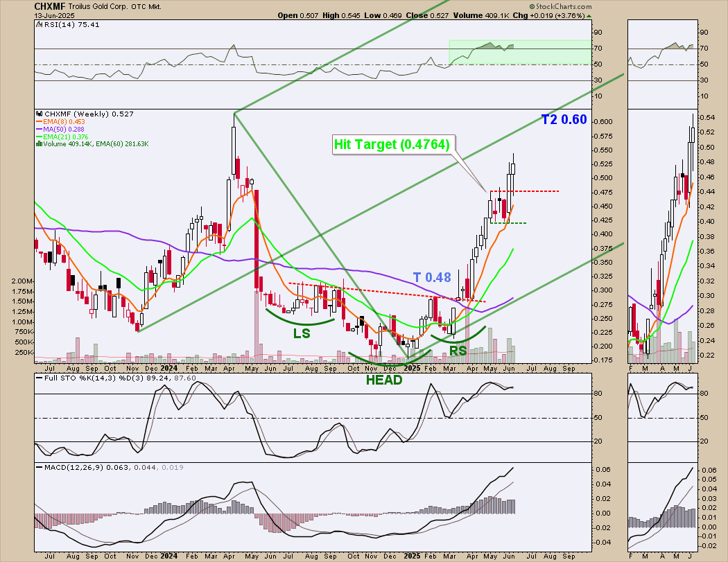Click the T2 0.60 target annotation
This screenshot has width=728, height=562.
tap(564, 120)
